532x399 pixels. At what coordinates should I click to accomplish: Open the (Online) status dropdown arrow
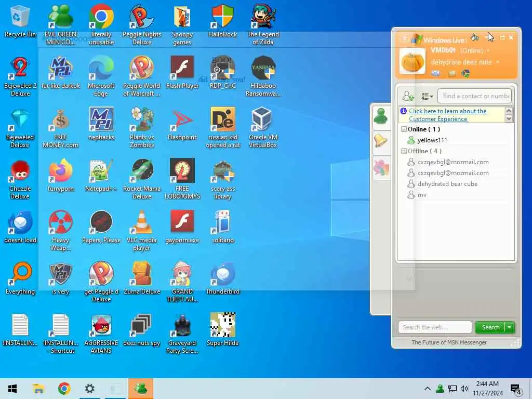pos(488,51)
